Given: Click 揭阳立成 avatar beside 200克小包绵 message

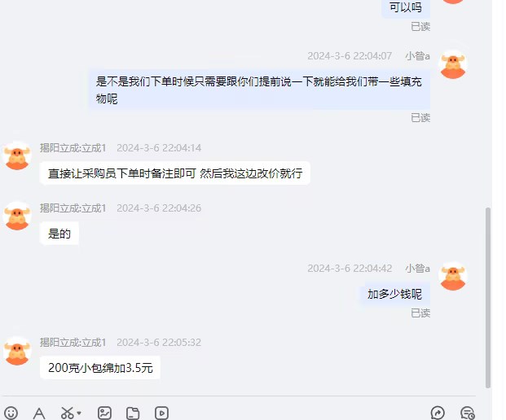Looking at the screenshot, I should [17, 351].
